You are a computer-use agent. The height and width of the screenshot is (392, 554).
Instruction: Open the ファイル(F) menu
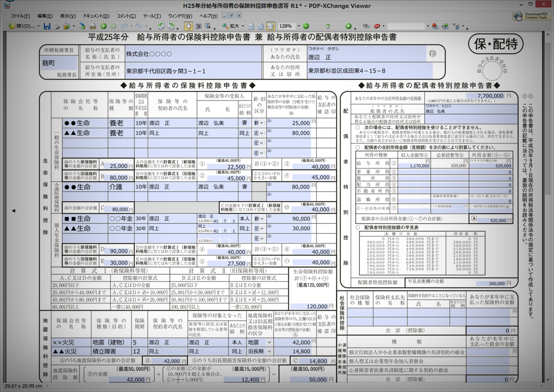click(x=19, y=16)
